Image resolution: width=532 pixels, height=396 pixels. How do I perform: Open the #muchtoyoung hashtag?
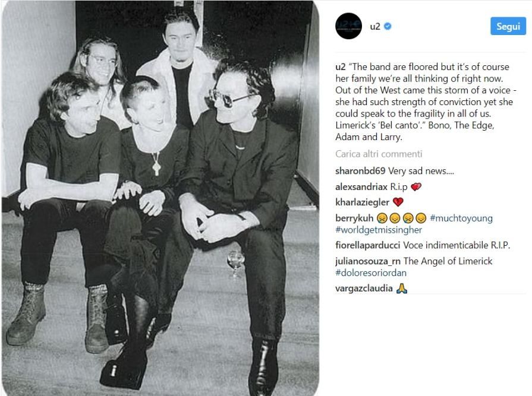pyautogui.click(x=461, y=218)
